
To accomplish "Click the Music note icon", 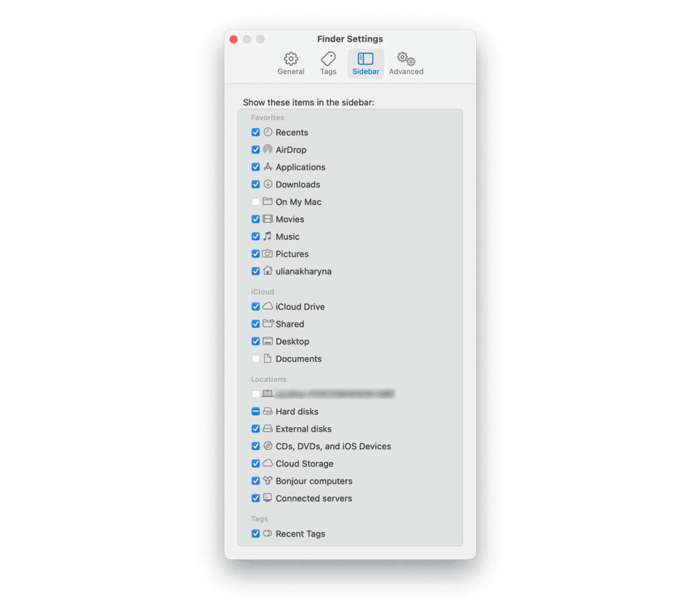I will pos(268,236).
